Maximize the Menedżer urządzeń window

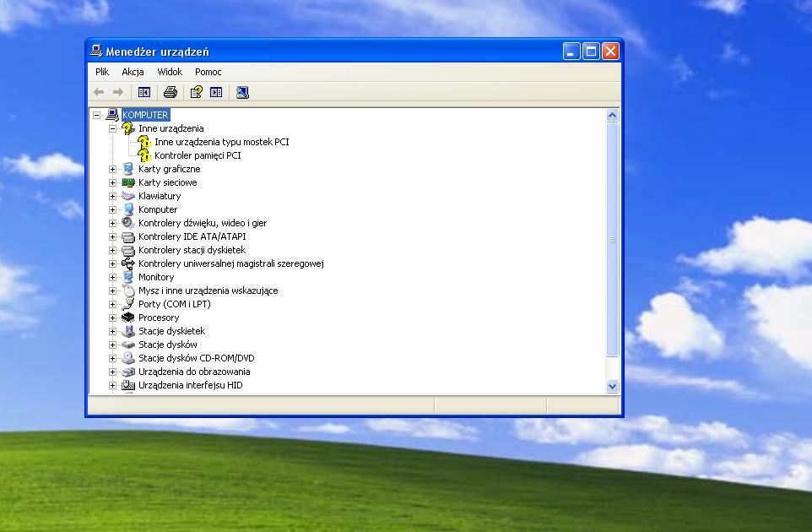tap(591, 52)
